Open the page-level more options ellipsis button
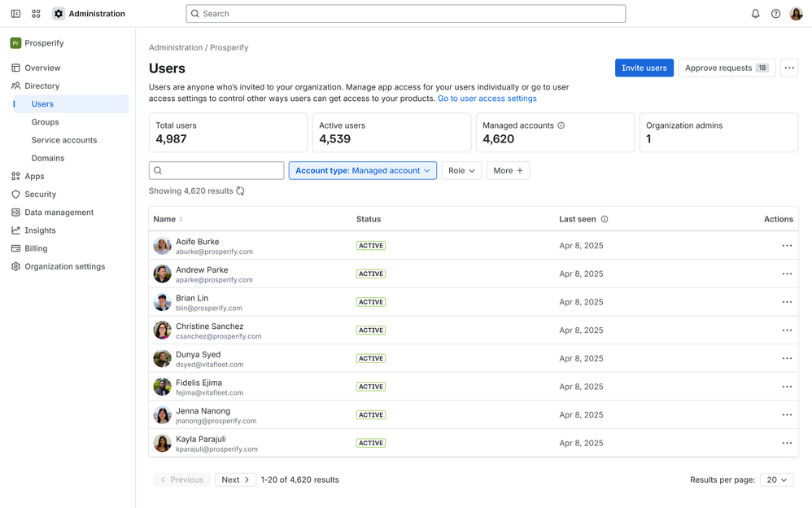 click(789, 68)
